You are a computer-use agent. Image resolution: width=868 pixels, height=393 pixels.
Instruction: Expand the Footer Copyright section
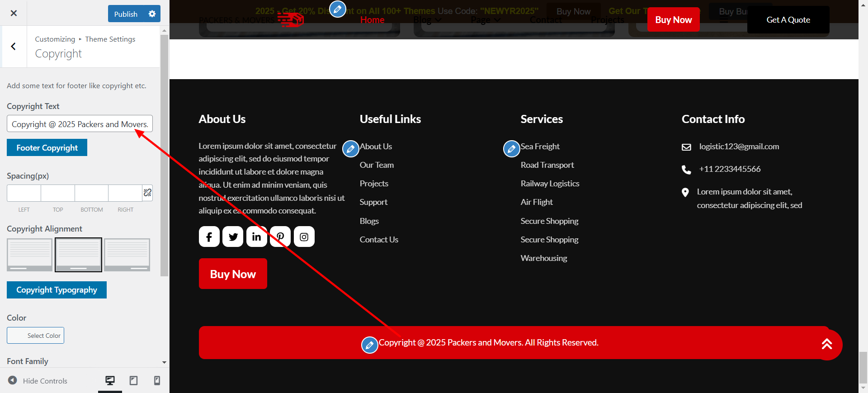(47, 148)
